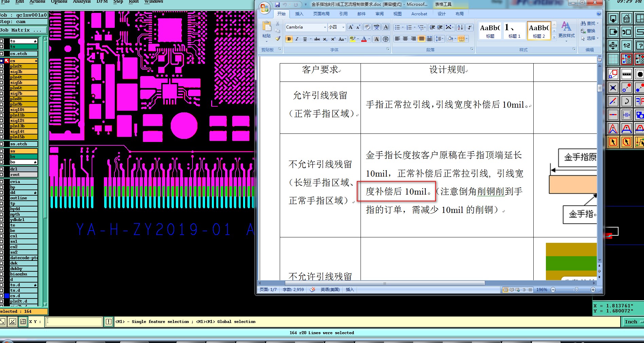Screen dimensions: 644x343
Task: Toggle checkbox for layer sig7b
Action: [x=2, y=93]
